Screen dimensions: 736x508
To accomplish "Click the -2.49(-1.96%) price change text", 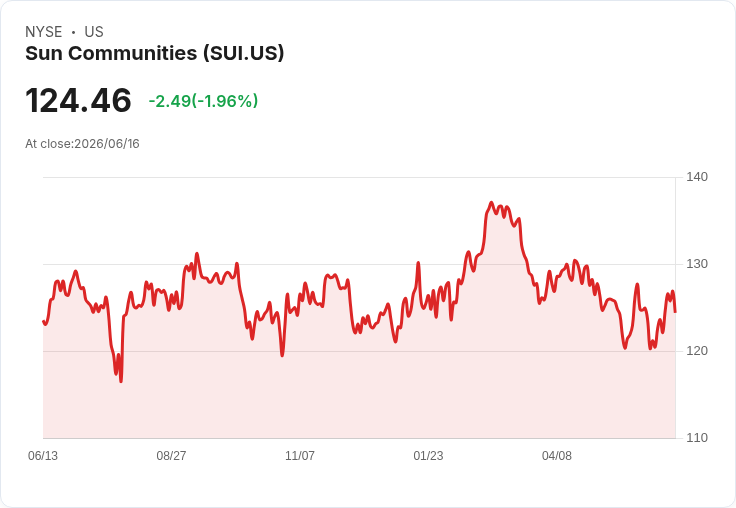I will point(203,101).
